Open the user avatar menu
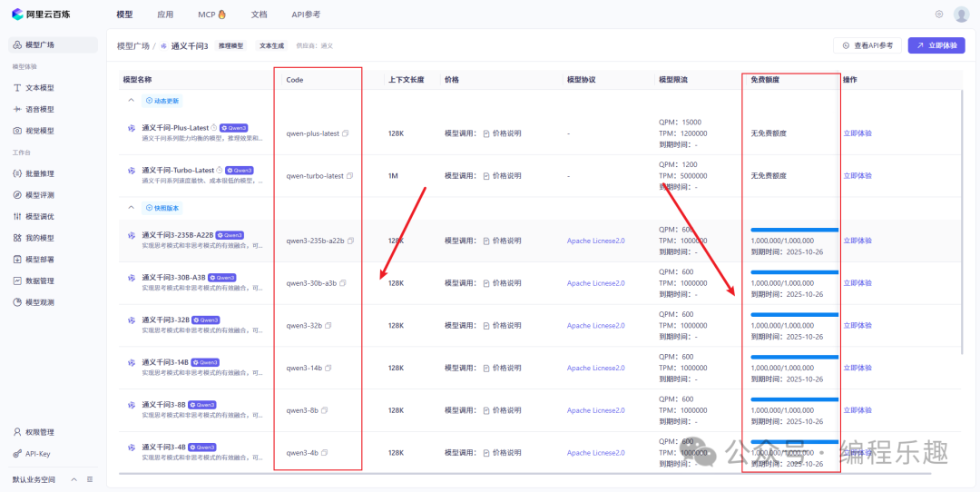Screen dimensions: 980x492 pyautogui.click(x=961, y=15)
